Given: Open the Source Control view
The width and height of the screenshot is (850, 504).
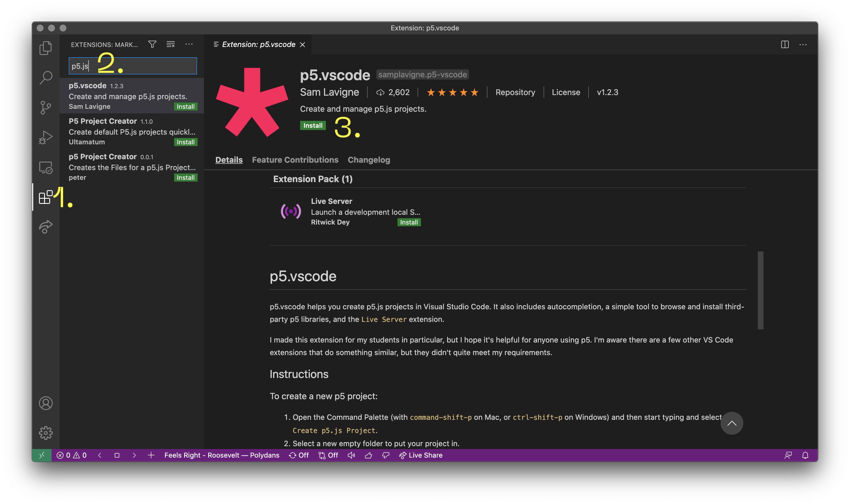Looking at the screenshot, I should tap(46, 107).
